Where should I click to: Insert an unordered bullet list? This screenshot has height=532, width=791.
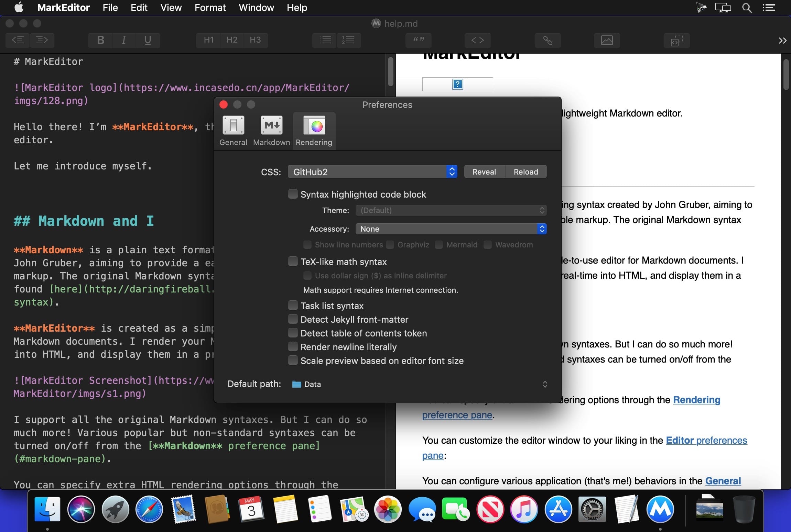325,40
